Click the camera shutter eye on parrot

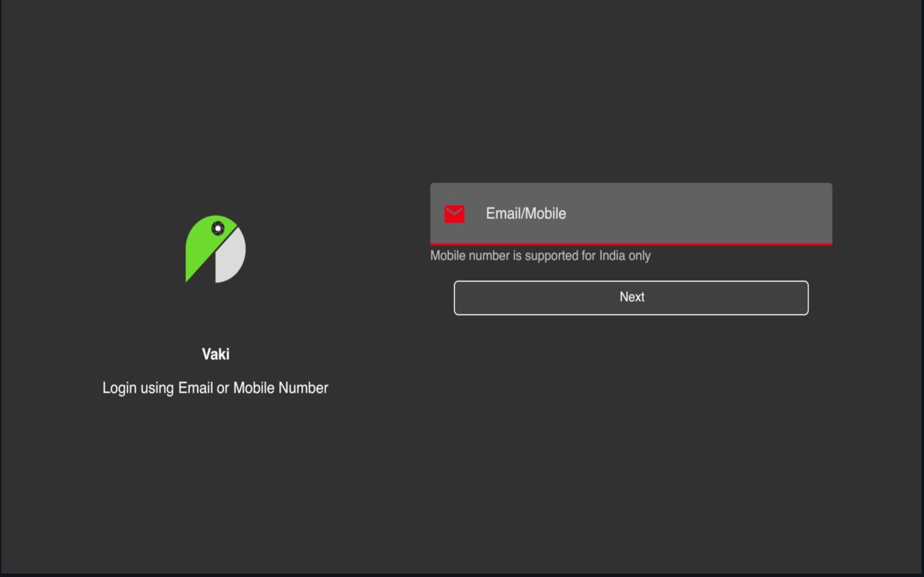coord(218,228)
